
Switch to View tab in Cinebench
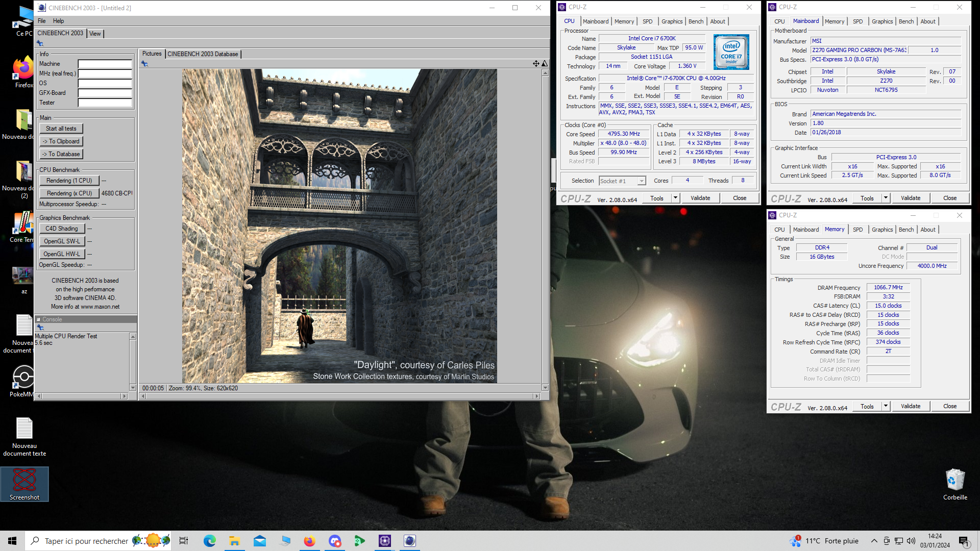coord(95,34)
